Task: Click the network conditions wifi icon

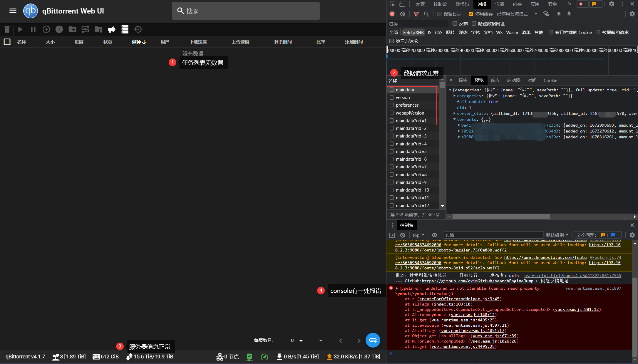Action: pyautogui.click(x=546, y=14)
